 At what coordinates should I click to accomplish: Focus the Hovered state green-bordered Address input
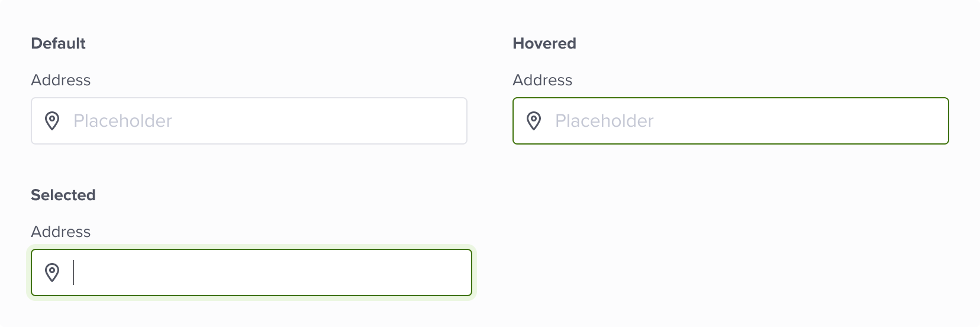pos(731,121)
